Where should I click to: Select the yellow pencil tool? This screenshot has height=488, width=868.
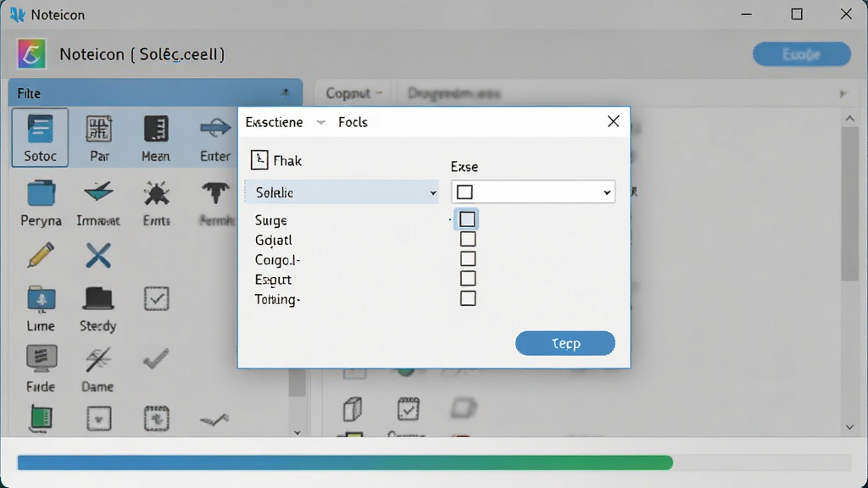tap(41, 255)
